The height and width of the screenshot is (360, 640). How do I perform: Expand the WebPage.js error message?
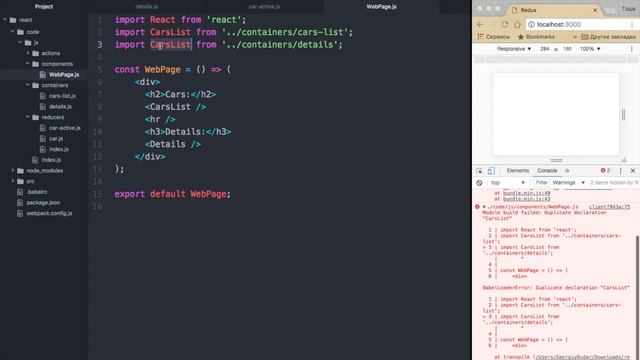(484, 207)
